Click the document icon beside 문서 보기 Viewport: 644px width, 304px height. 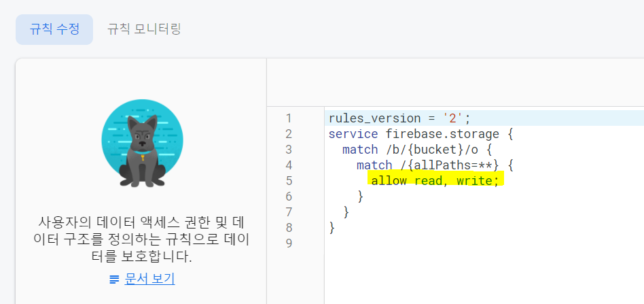[x=114, y=280]
